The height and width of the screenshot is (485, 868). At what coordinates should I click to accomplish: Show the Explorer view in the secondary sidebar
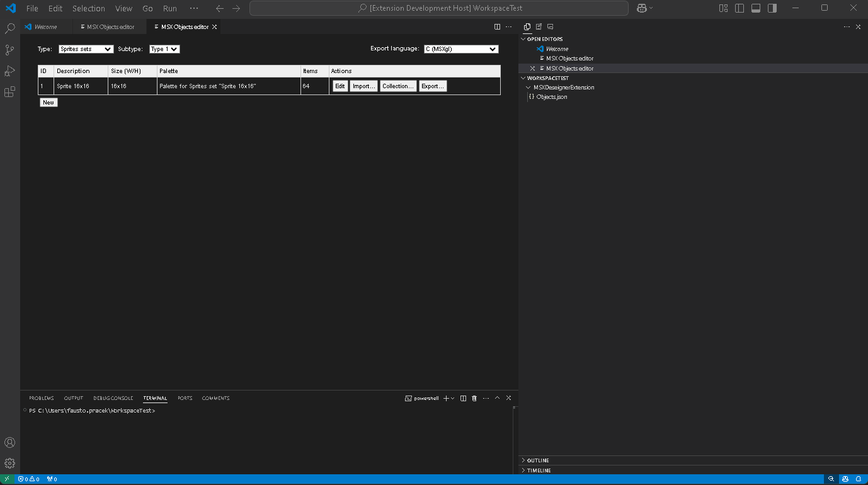[527, 27]
